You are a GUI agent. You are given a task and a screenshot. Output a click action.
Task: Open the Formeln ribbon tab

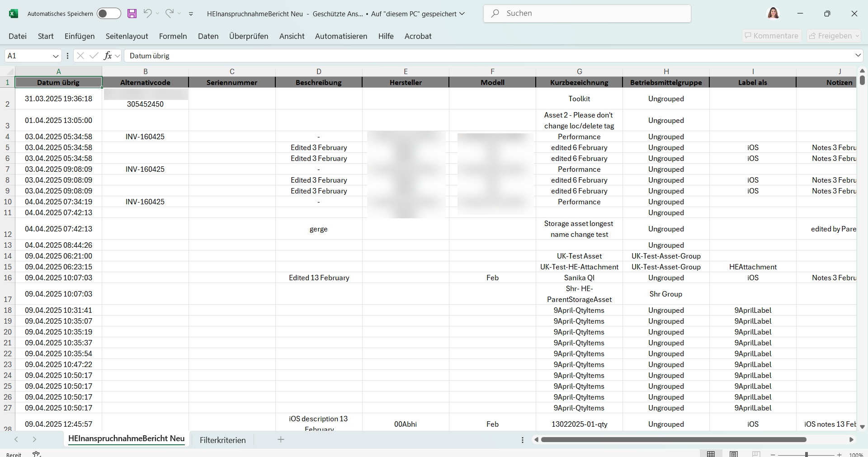(x=173, y=36)
